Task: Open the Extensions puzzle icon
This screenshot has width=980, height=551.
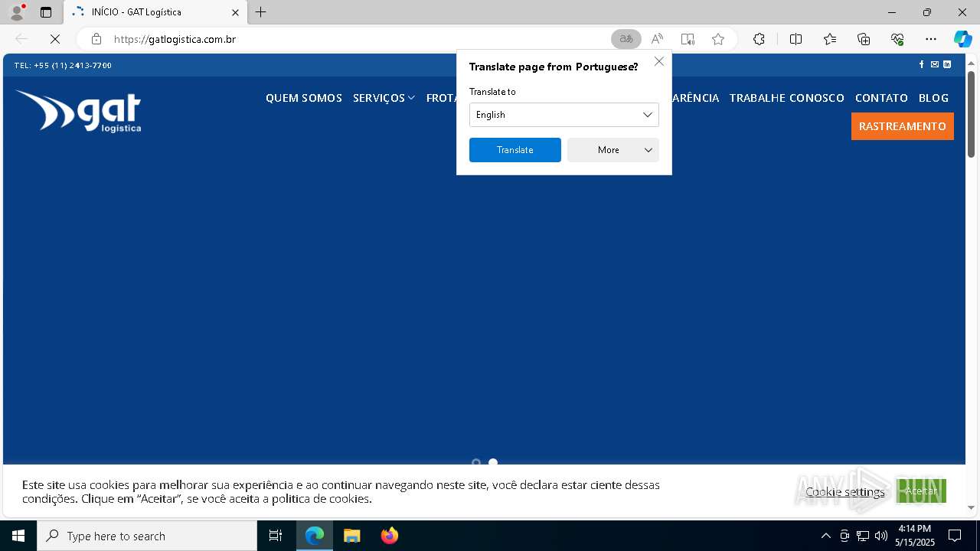Action: tap(759, 39)
